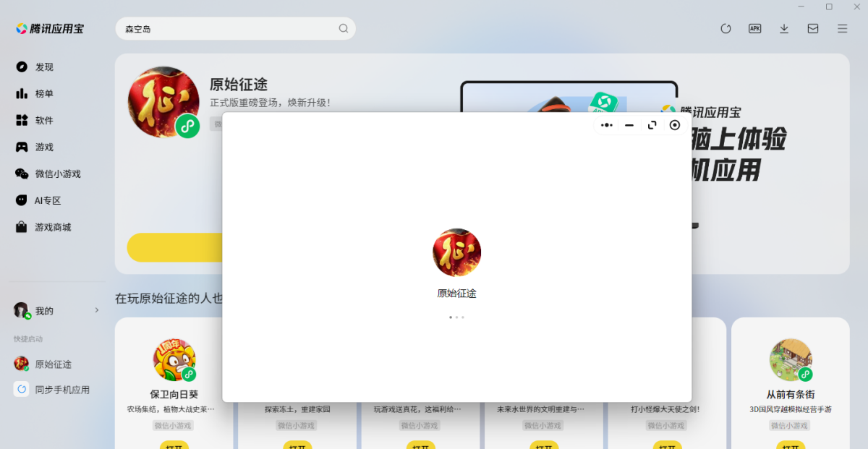
Task: Open the three-dot menu in the popup
Action: (607, 125)
